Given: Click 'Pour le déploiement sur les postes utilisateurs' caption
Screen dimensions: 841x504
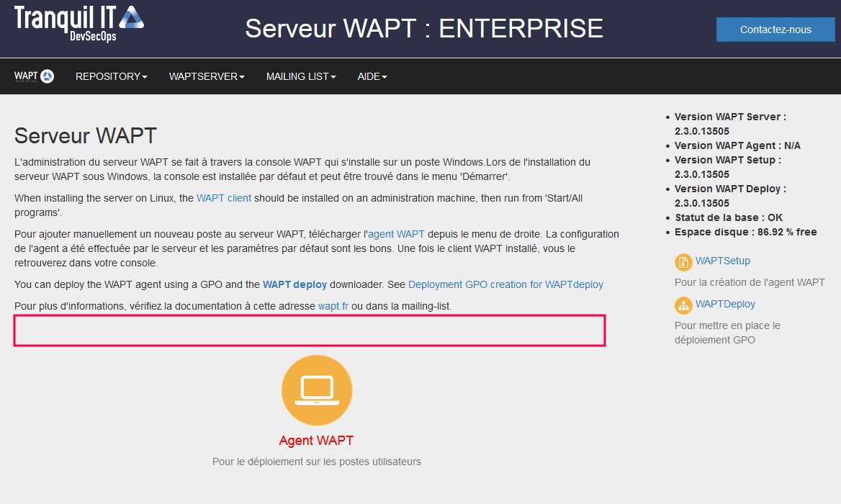Looking at the screenshot, I should pos(316,461).
